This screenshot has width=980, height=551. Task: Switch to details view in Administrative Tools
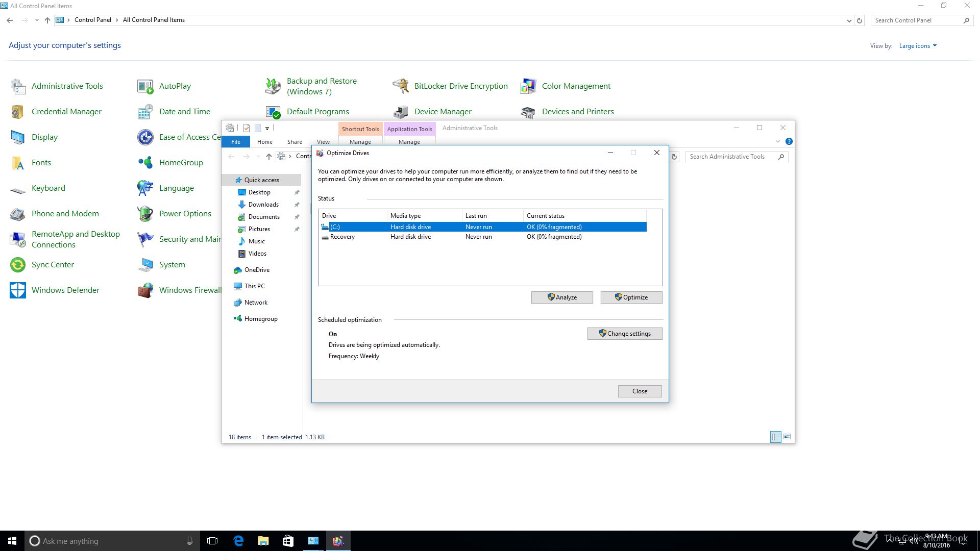click(776, 437)
